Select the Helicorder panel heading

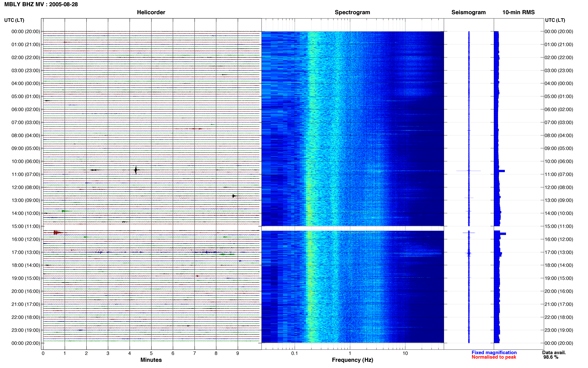[x=151, y=12]
